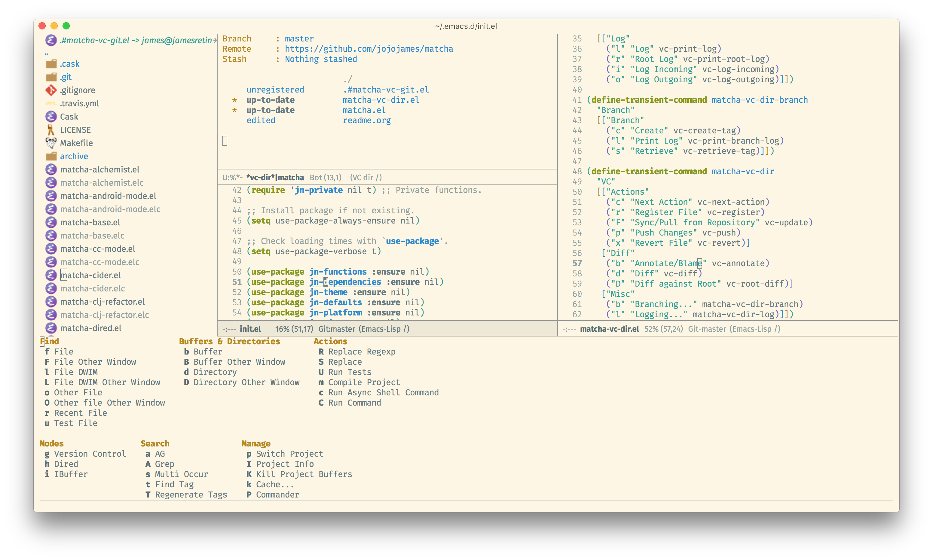The width and height of the screenshot is (933, 560).
Task: Choose 'Switch Project' under Manage
Action: (289, 454)
